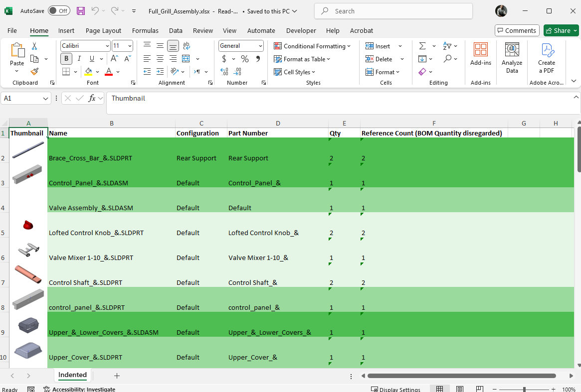Insert Function using the fx icon
Image resolution: width=581 pixels, height=392 pixels.
click(92, 98)
